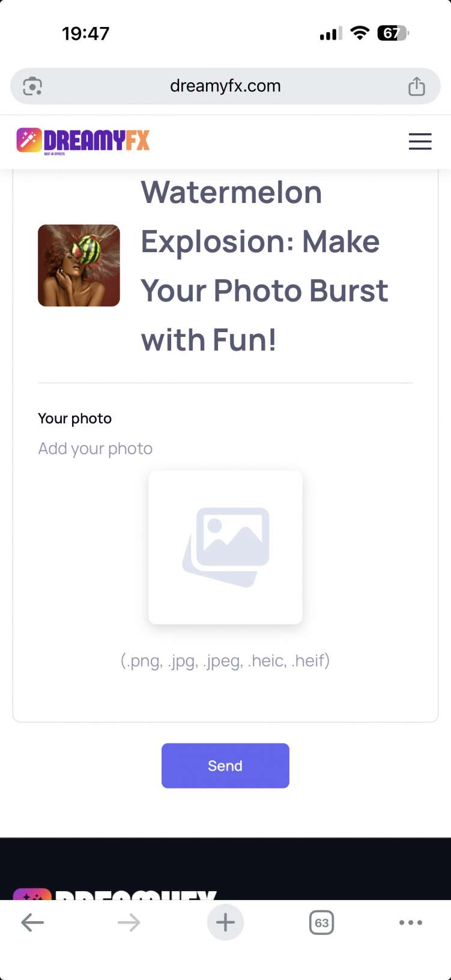Tap the lens search icon in address bar

(x=32, y=86)
